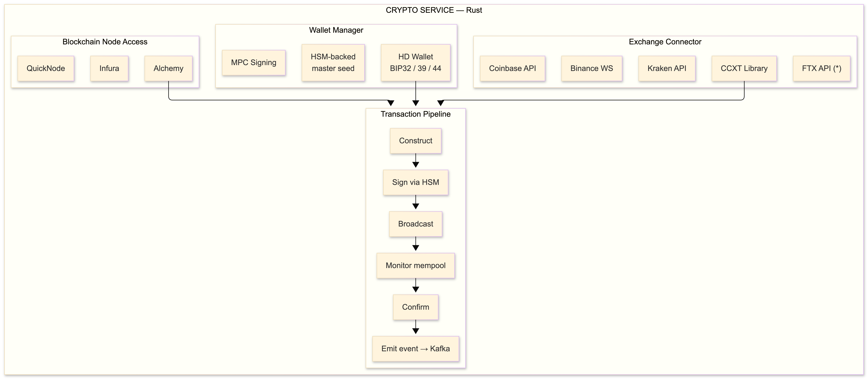
Task: Click the Wallet Manager group title
Action: (336, 30)
